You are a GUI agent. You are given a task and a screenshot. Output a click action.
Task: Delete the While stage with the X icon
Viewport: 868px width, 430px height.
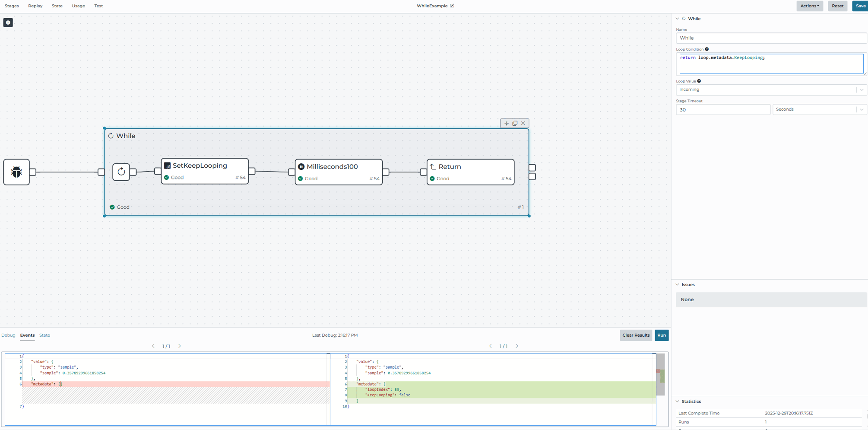tap(523, 123)
